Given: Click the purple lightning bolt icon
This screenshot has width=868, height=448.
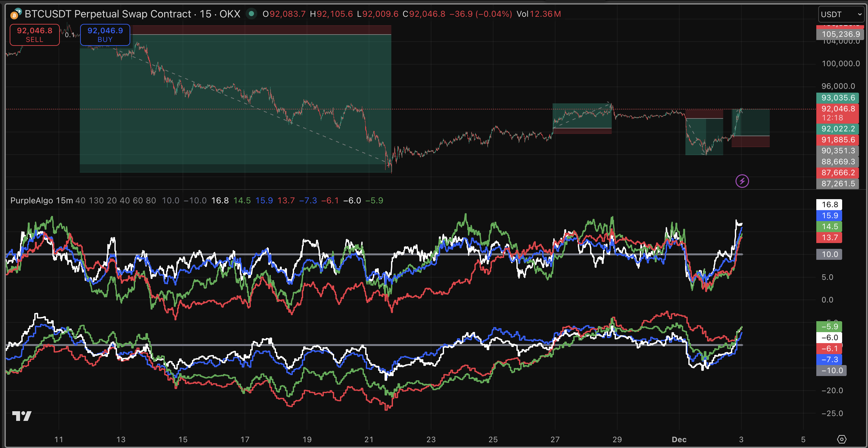Looking at the screenshot, I should 742,181.
